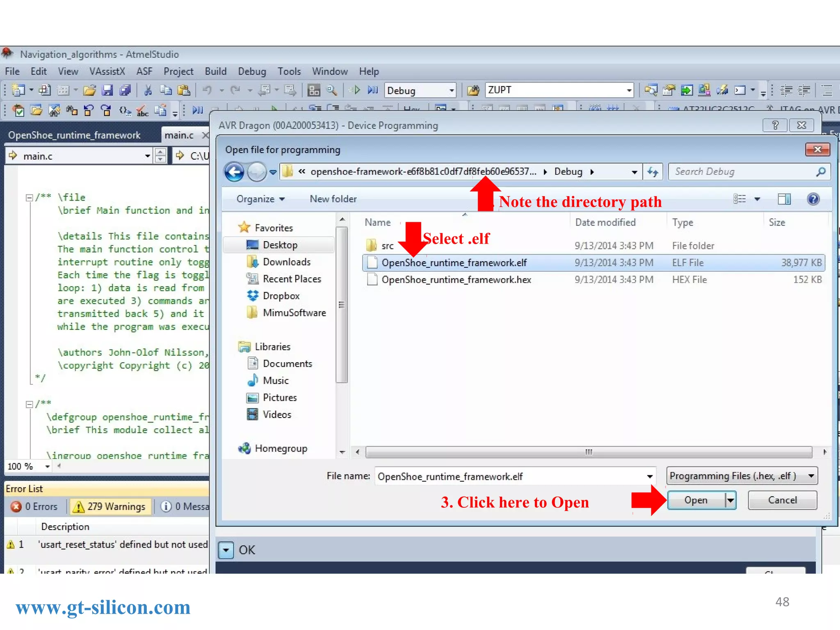Click Start Without Debugging icon beside play
The height and width of the screenshot is (630, 840).
click(x=372, y=90)
